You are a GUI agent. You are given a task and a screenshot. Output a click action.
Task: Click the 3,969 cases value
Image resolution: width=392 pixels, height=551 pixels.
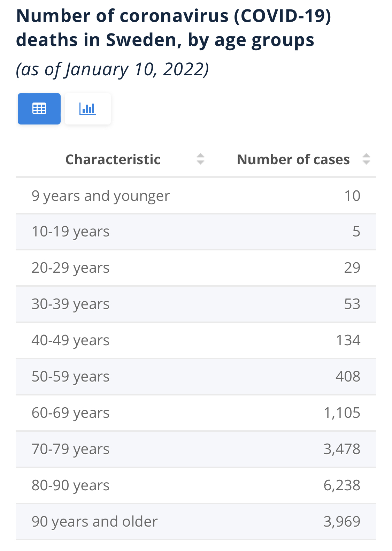pyautogui.click(x=342, y=522)
